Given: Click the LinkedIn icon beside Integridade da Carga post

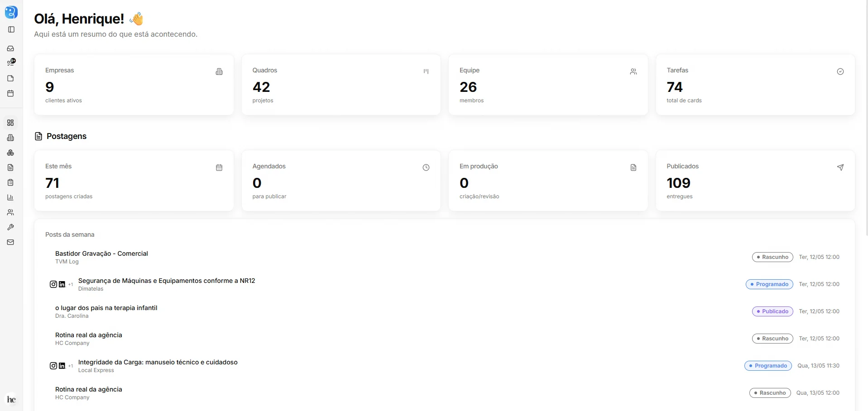Looking at the screenshot, I should 62,366.
